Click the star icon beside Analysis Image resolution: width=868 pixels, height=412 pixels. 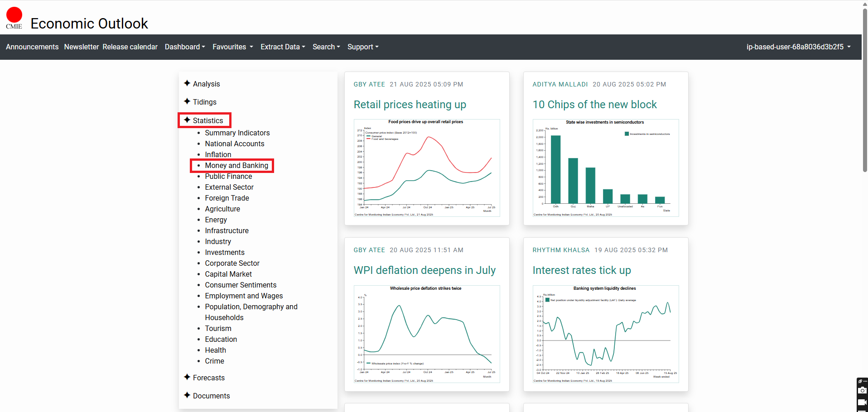pos(187,83)
